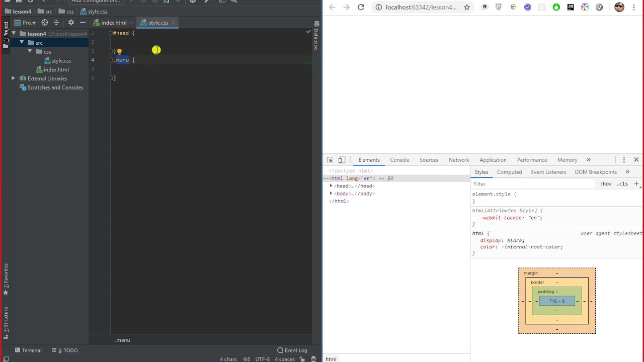Open the Event Listeners tab
Screen dimensions: 644x362
coord(548,172)
